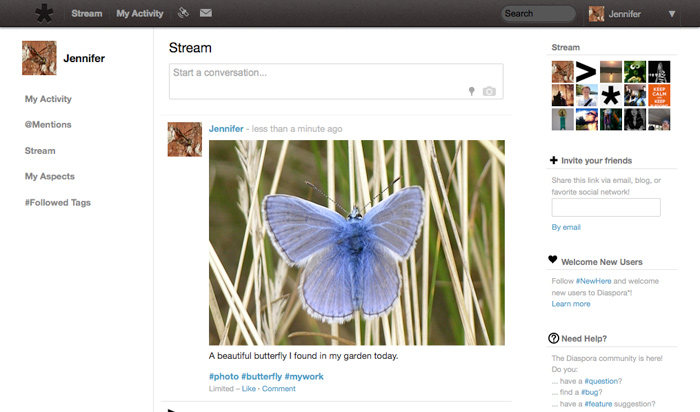The height and width of the screenshot is (412, 700).
Task: Expand My Aspects in the sidebar
Action: (50, 176)
